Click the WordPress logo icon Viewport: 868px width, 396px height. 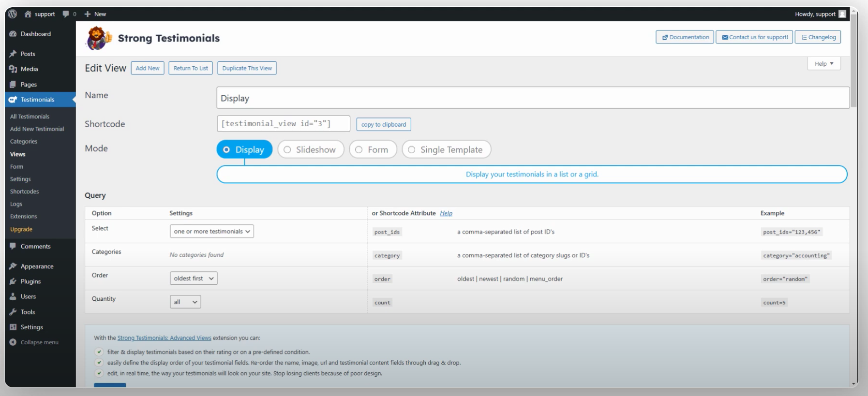point(13,14)
